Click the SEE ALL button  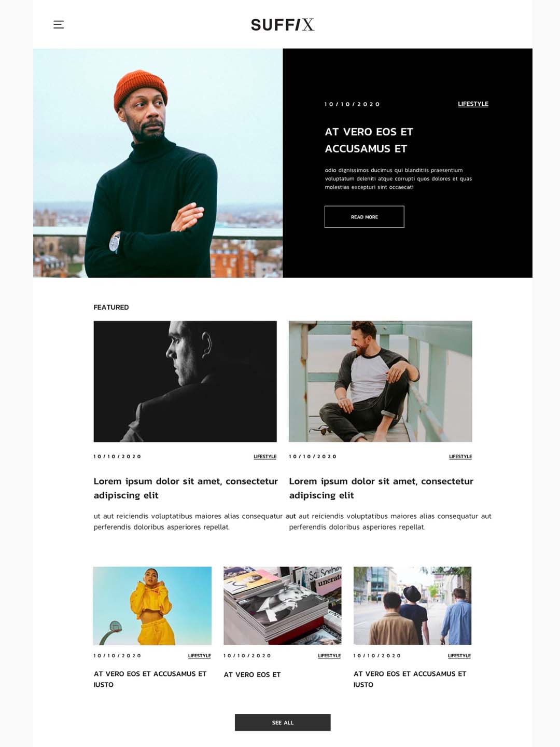point(283,722)
